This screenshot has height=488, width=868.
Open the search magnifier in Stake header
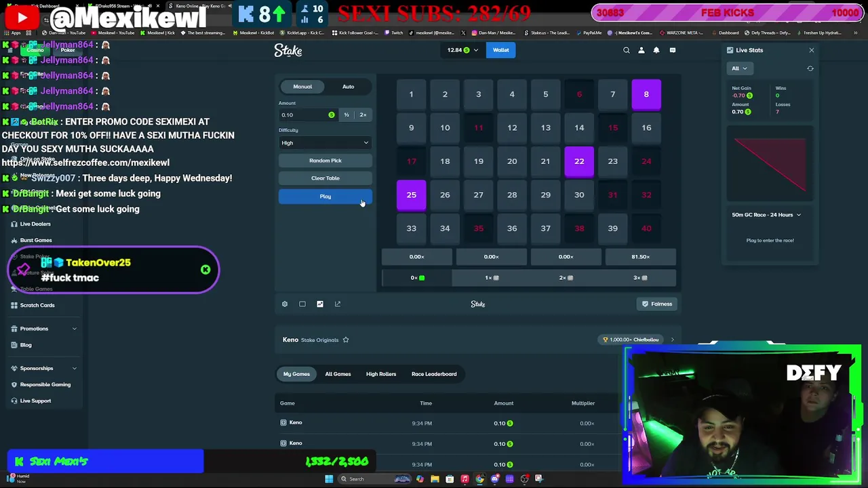(627, 50)
